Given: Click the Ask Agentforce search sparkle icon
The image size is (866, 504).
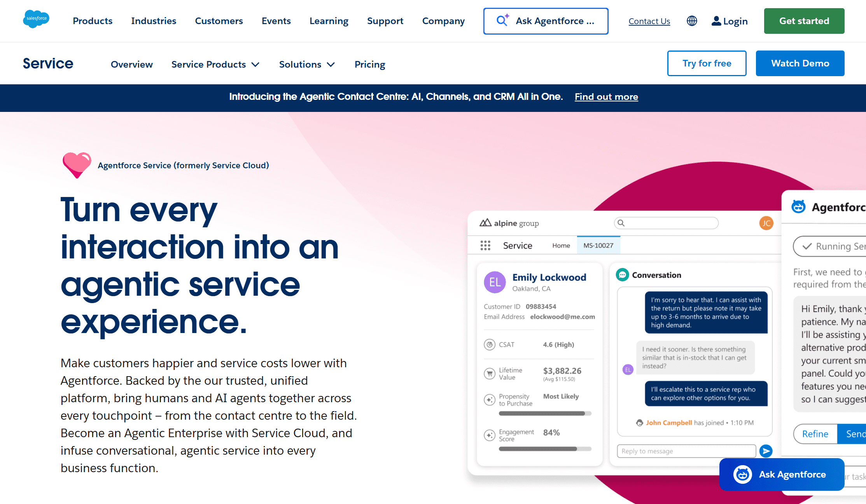Looking at the screenshot, I should click(x=503, y=20).
